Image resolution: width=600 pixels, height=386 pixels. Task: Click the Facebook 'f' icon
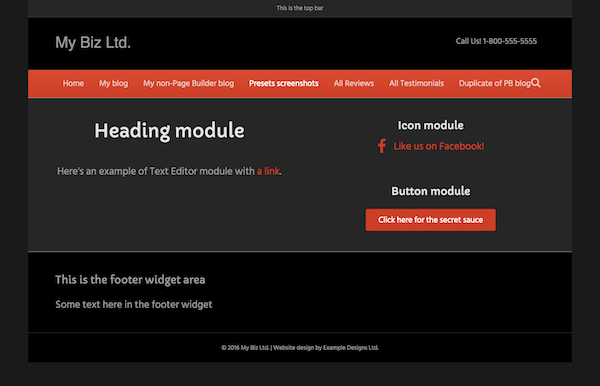pos(382,146)
